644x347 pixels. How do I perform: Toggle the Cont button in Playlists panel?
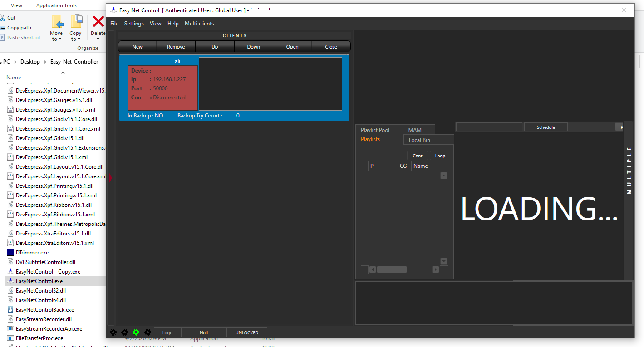418,156
